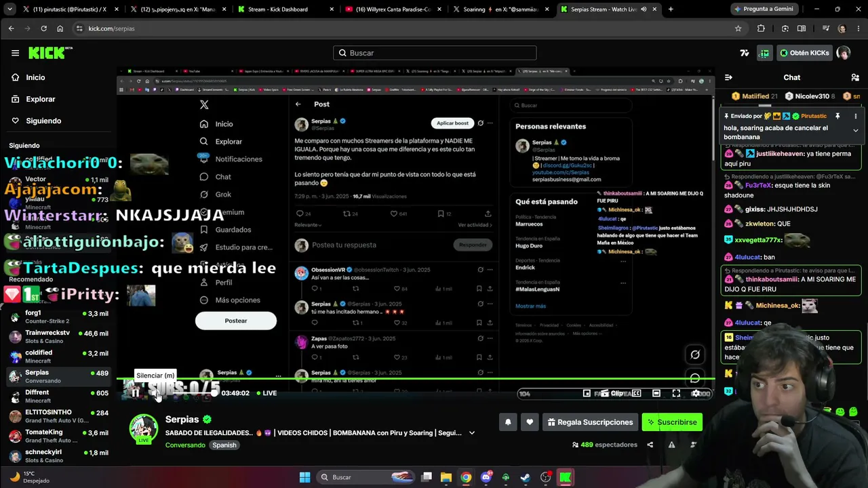Open the chat users list icon
868x488 pixels.
tap(855, 77)
